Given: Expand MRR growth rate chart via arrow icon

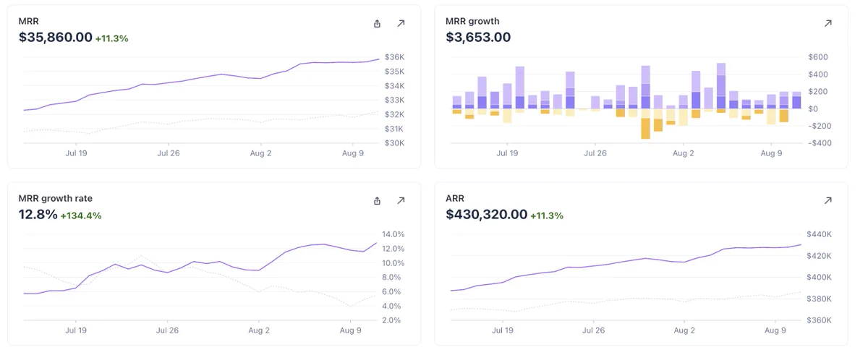Looking at the screenshot, I should (401, 200).
